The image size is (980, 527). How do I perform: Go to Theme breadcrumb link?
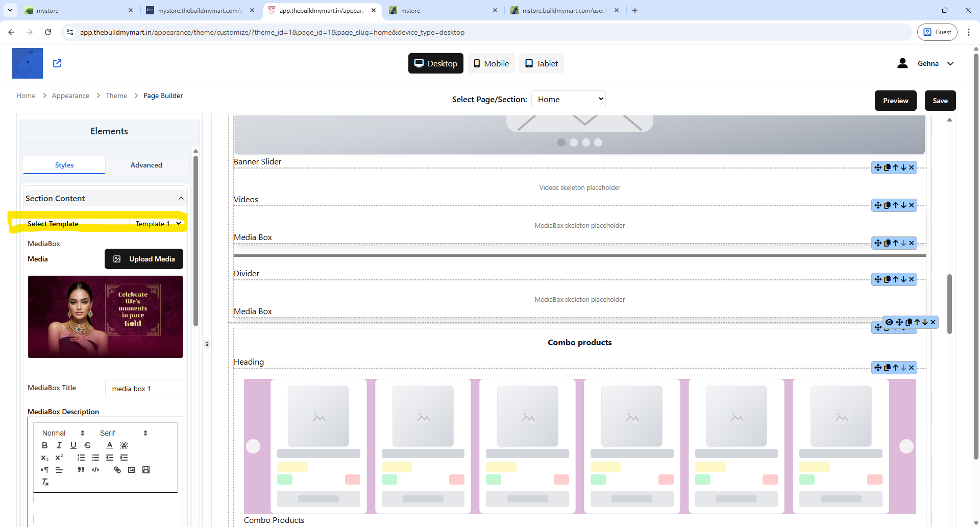click(116, 95)
